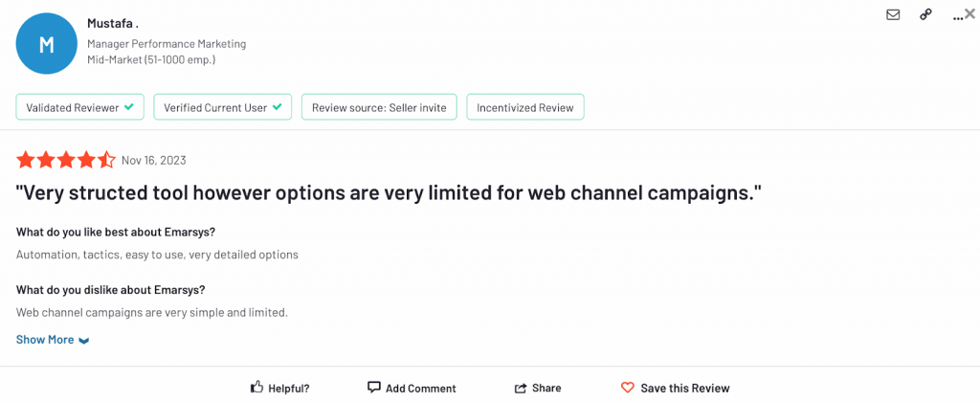Viewport: 980px width, 402px height.
Task: Click Mustafa's blue avatar circle
Action: tap(46, 43)
